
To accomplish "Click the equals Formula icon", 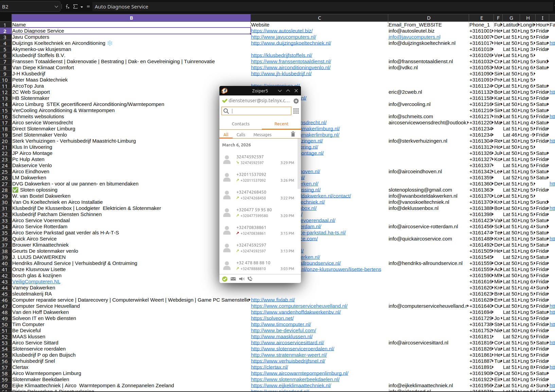I will [x=88, y=7].
